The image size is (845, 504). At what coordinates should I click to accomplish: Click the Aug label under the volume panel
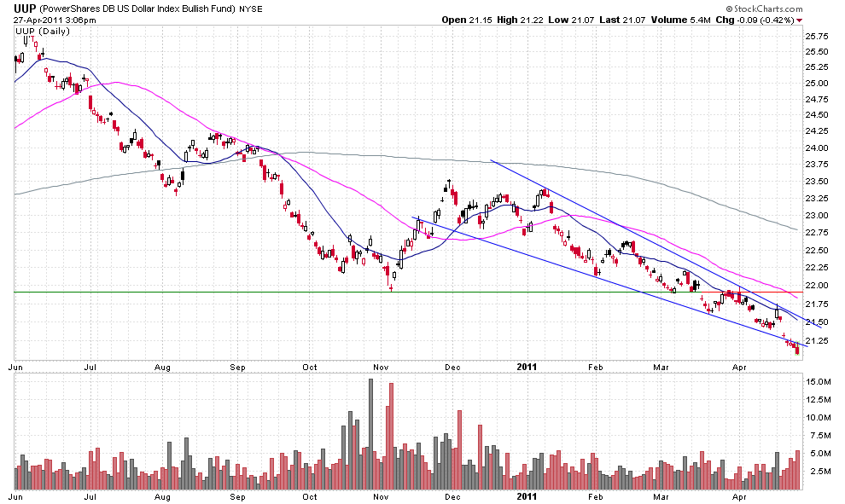click(x=163, y=495)
